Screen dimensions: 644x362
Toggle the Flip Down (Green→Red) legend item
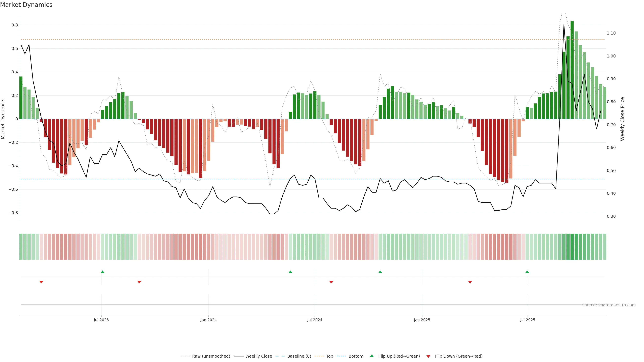click(459, 356)
